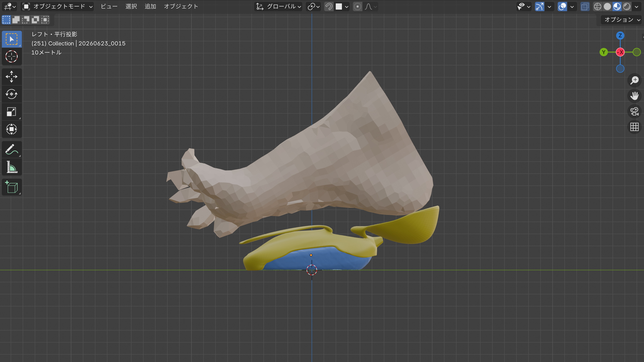This screenshot has height=362, width=644.
Task: Click the Y axis on the gizmo
Action: [604, 52]
